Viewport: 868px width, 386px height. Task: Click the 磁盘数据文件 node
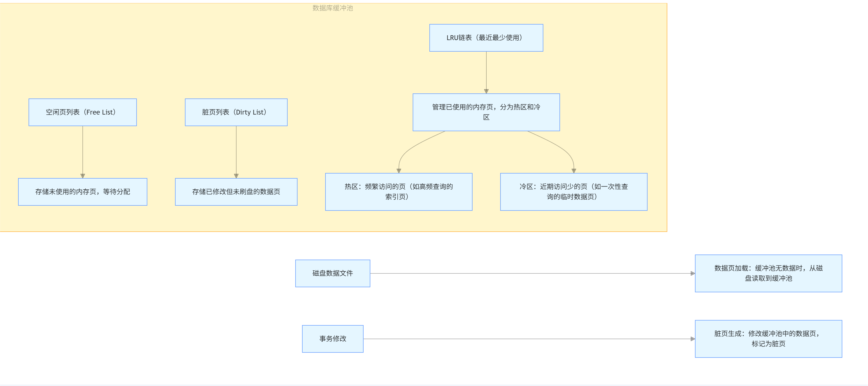[333, 273]
